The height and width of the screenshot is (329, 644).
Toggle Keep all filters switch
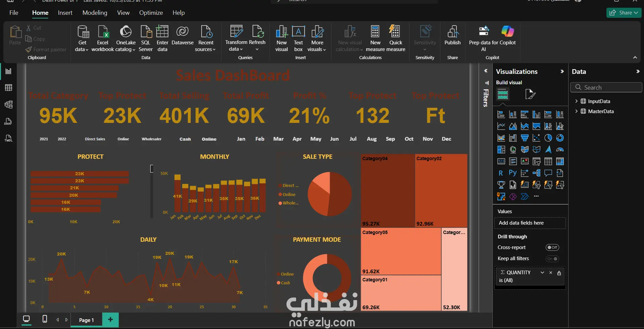(x=552, y=259)
